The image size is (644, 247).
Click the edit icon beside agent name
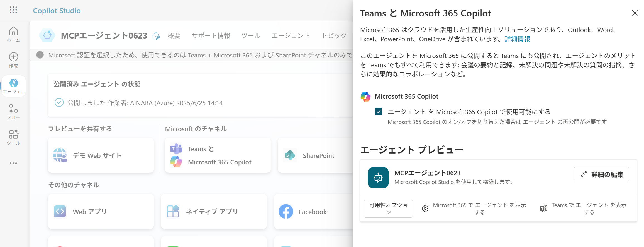tap(156, 36)
